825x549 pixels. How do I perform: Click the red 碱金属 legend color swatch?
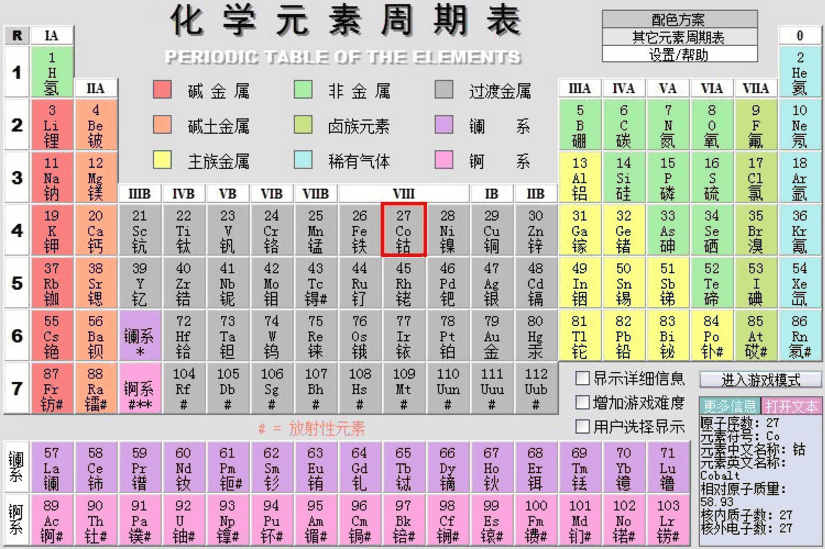pyautogui.click(x=162, y=91)
